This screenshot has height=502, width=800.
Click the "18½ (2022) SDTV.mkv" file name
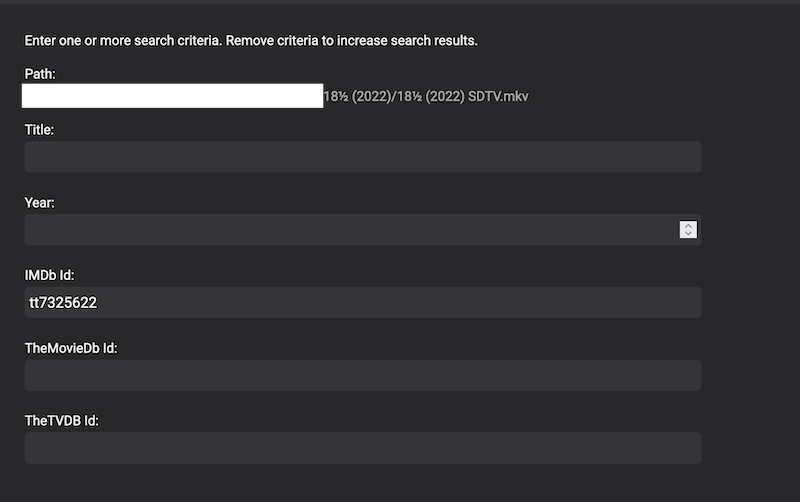(x=470, y=96)
